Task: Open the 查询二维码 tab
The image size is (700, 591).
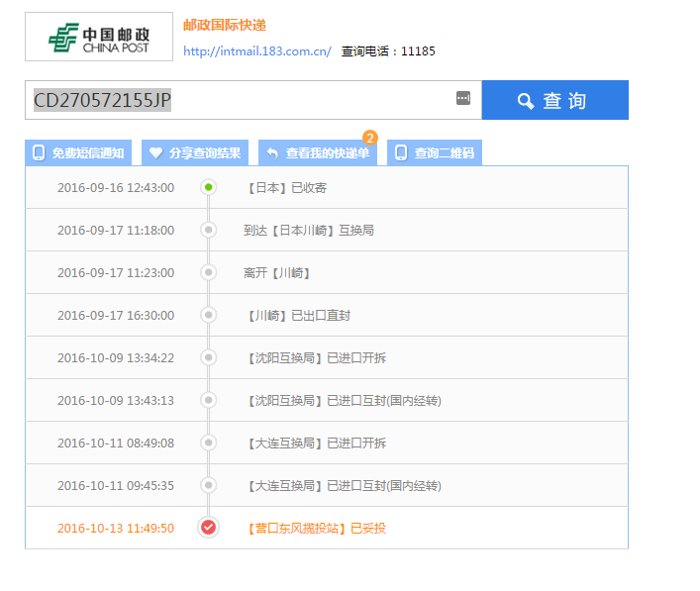Action: coord(435,152)
